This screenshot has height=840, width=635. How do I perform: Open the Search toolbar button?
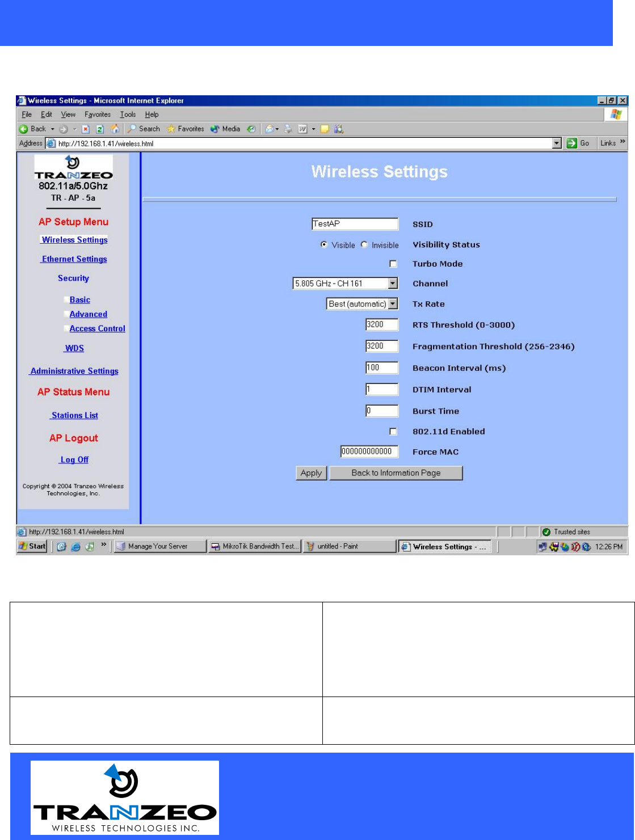tap(144, 129)
